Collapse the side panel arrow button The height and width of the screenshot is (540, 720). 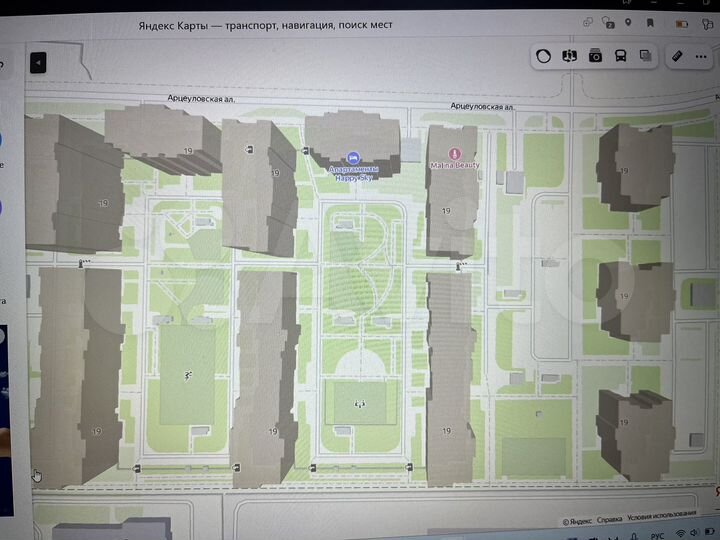tap(38, 63)
